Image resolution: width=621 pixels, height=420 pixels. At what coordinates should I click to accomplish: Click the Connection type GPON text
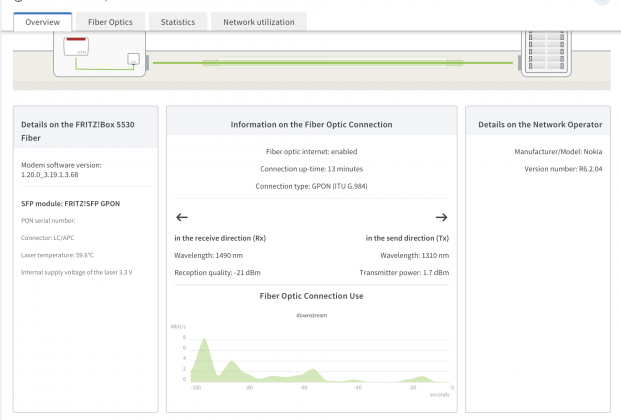pyautogui.click(x=311, y=186)
